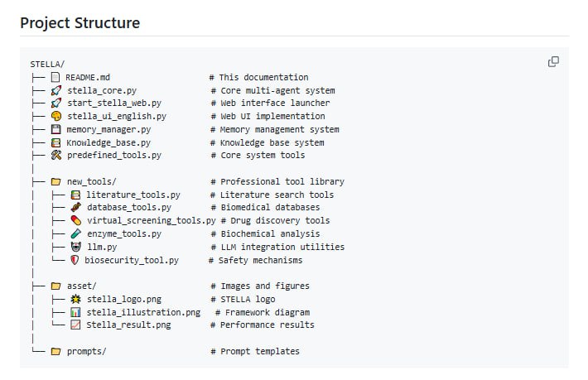Click the llm.py file entry

(102, 247)
